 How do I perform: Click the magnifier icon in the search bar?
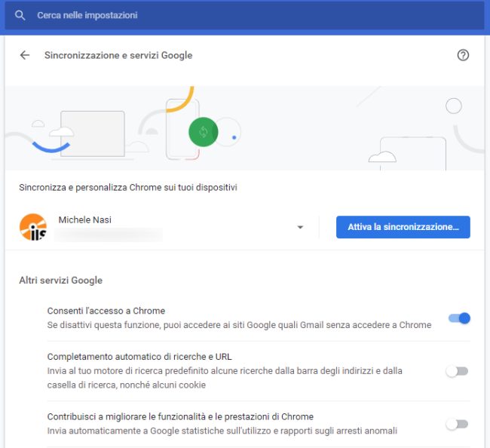click(20, 15)
